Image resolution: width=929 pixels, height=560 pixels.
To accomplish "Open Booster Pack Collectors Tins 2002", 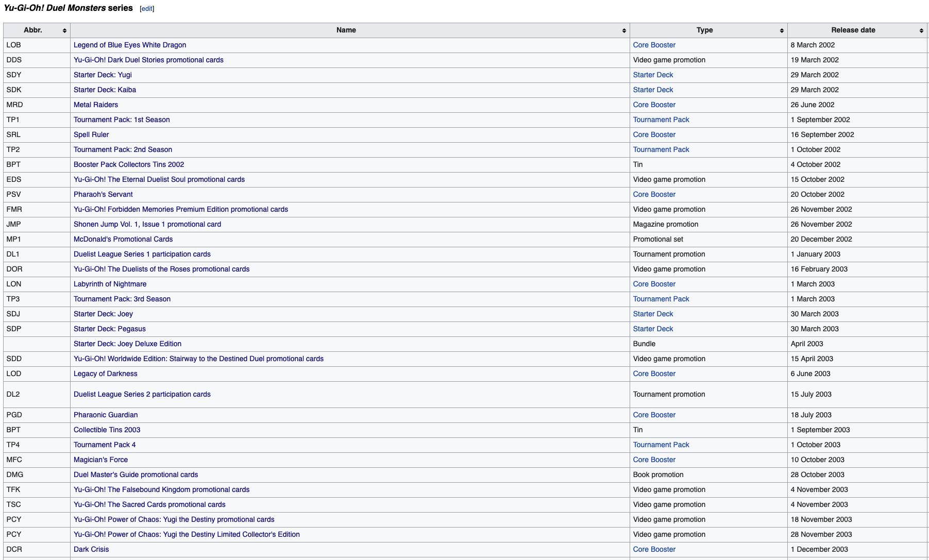I will pos(129,165).
